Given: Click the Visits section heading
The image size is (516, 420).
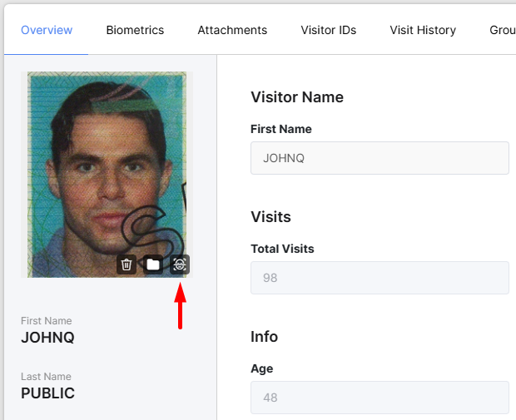Looking at the screenshot, I should pyautogui.click(x=270, y=217).
